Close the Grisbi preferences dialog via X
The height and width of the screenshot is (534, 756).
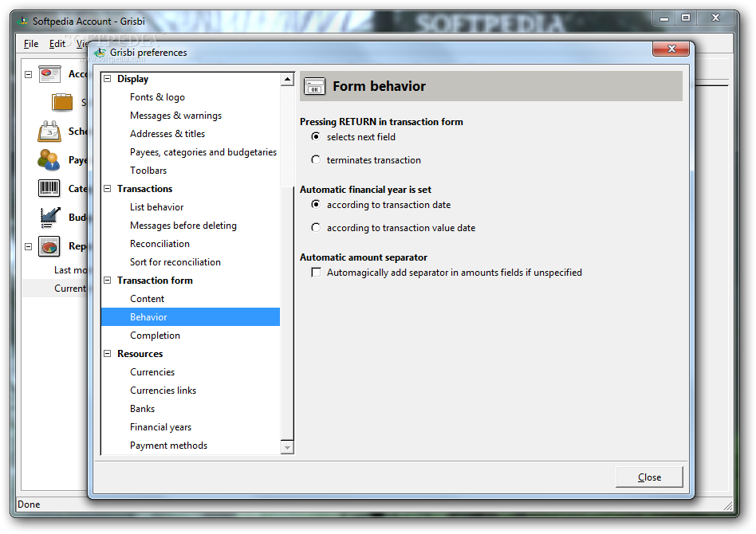pos(671,49)
